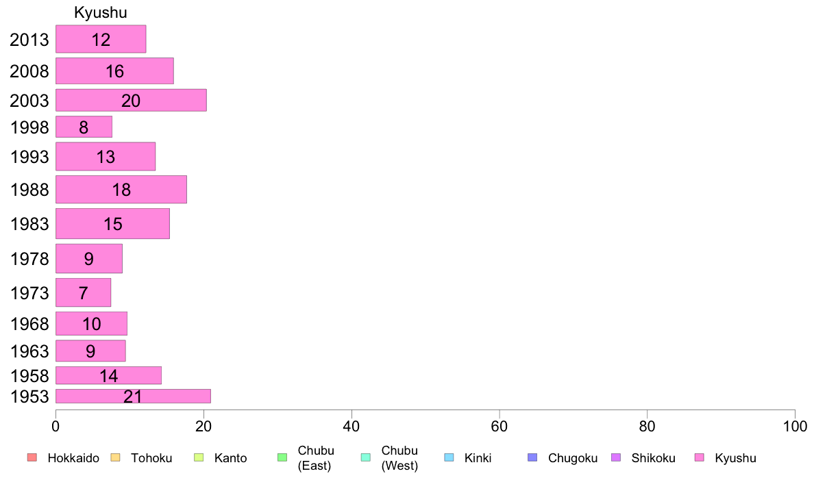Image resolution: width=814 pixels, height=504 pixels.
Task: Click the Hokkaido legend color swatch
Action: point(32,457)
